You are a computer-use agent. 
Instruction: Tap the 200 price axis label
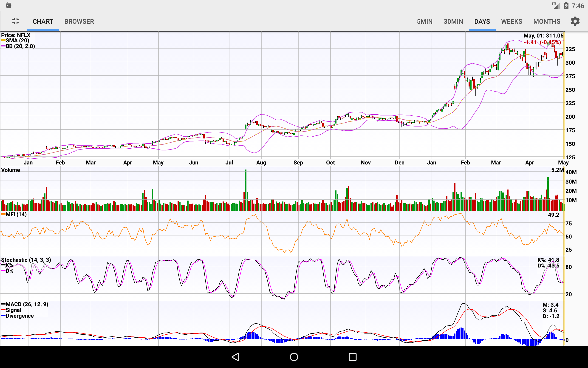(x=570, y=117)
